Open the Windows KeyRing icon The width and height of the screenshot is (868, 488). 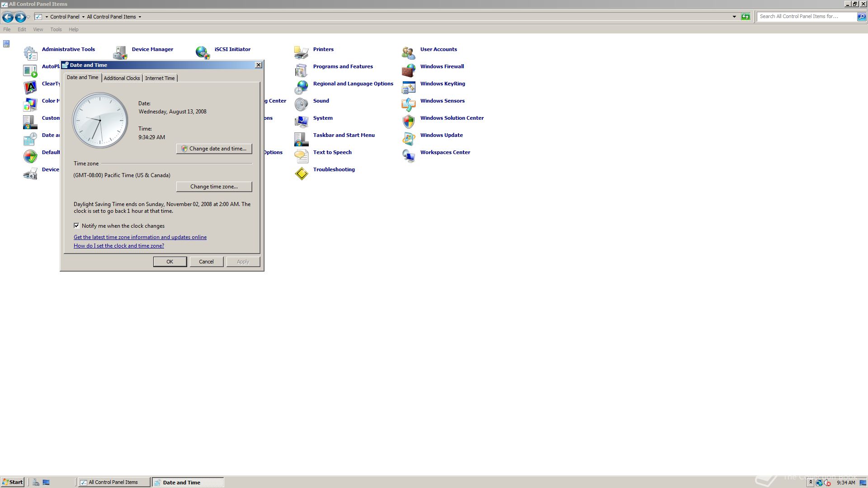(409, 87)
